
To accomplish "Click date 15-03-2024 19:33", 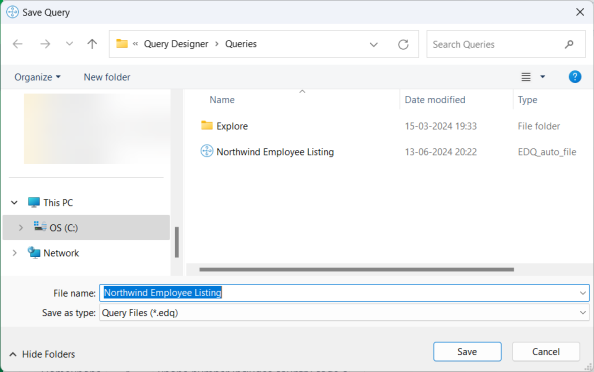I will coord(441,126).
